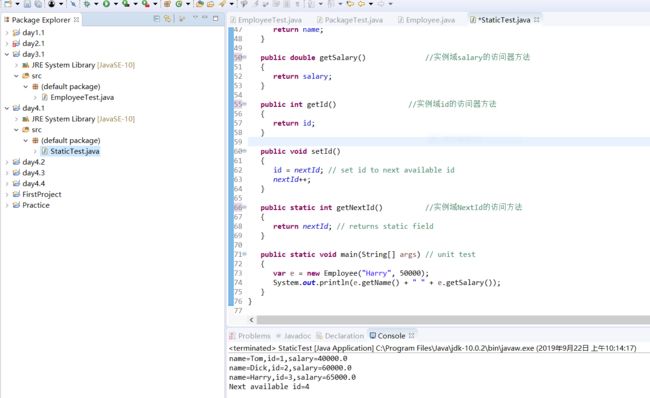
Task: Open dropdown arrow next to New icon
Action: [x=17, y=4]
